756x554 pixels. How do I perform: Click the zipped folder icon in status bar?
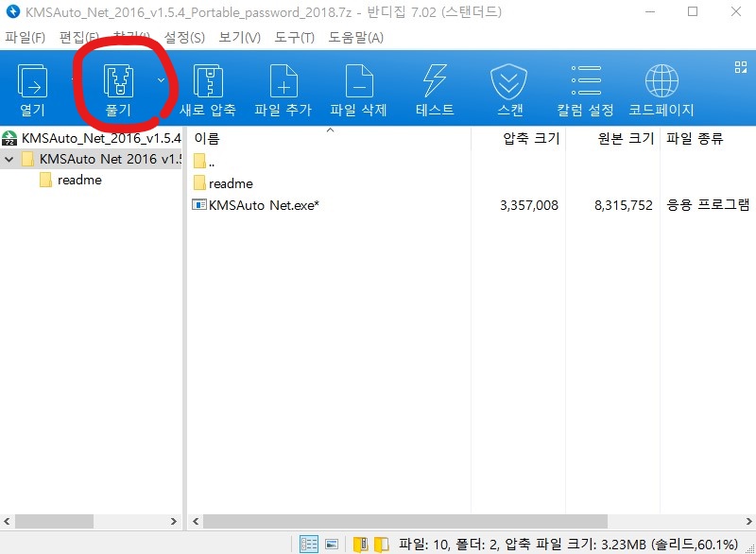tap(361, 545)
